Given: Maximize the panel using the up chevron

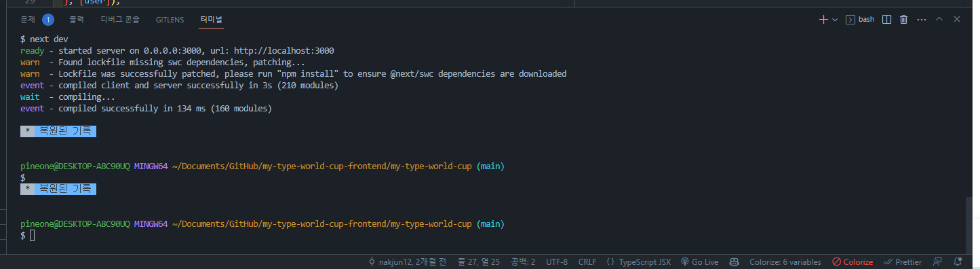Looking at the screenshot, I should click(x=939, y=20).
